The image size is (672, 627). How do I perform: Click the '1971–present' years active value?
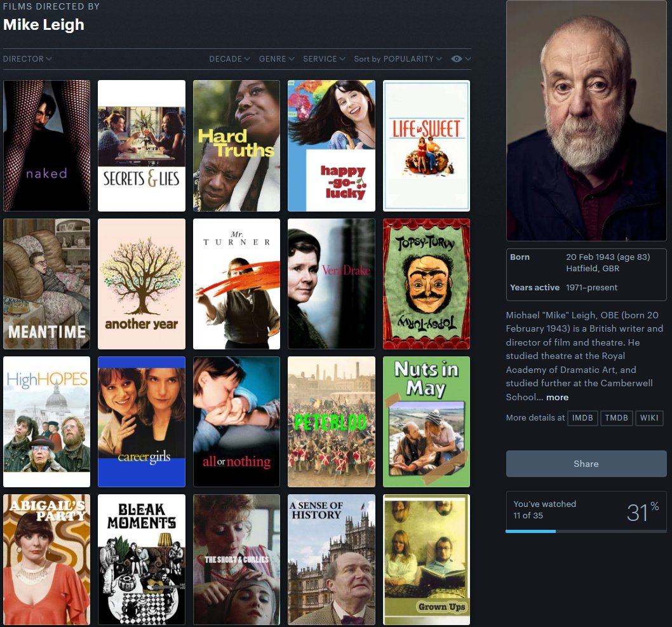pos(591,288)
